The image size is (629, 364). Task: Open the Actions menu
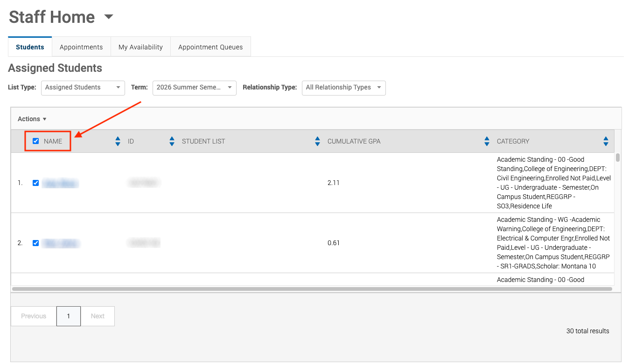tap(32, 119)
